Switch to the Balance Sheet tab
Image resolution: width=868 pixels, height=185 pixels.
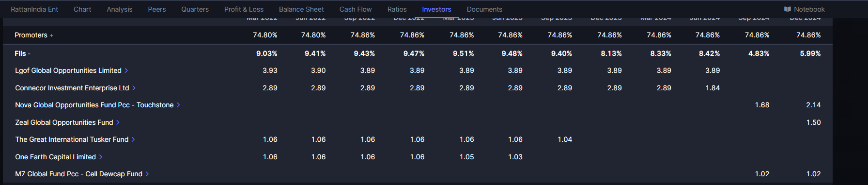point(301,9)
